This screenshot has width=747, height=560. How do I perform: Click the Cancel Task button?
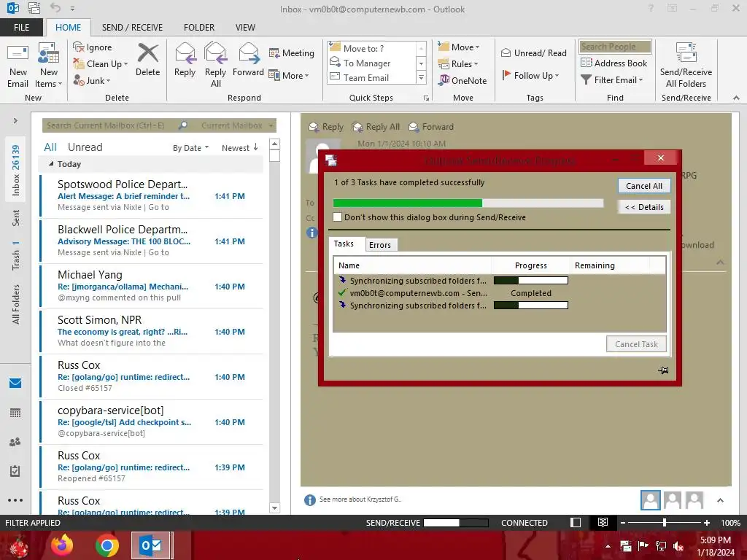[x=636, y=344]
